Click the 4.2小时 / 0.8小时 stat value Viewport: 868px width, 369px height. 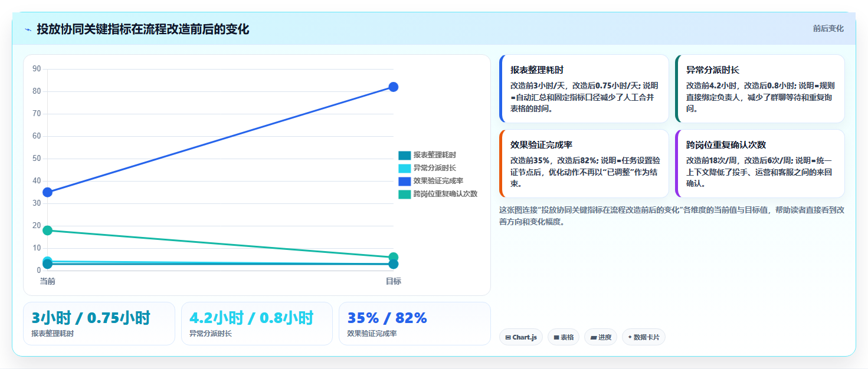click(x=251, y=318)
